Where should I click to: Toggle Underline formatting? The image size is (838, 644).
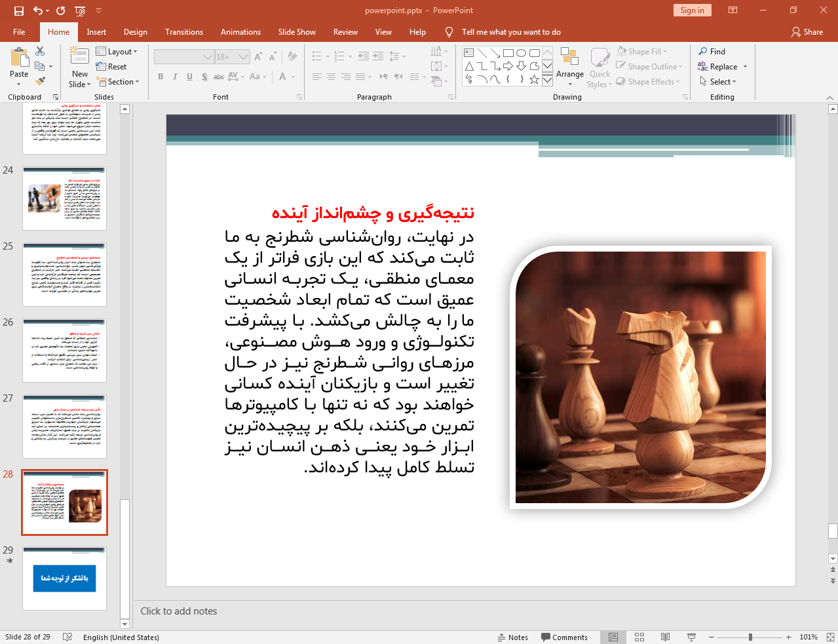pos(189,77)
